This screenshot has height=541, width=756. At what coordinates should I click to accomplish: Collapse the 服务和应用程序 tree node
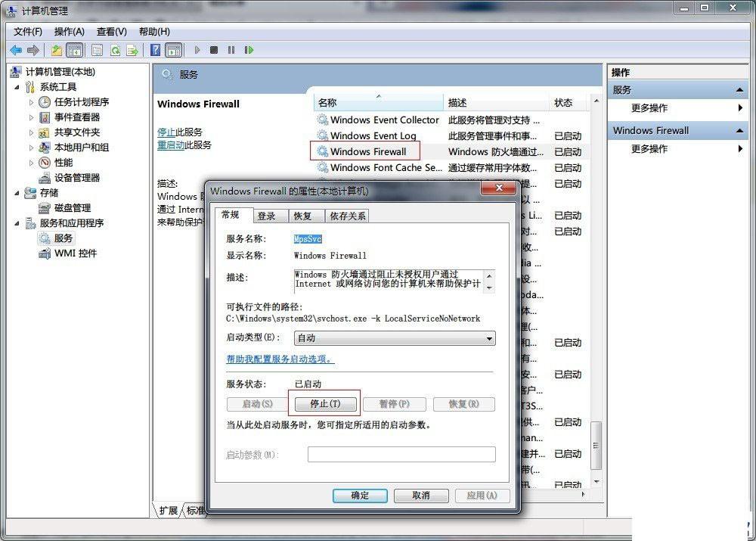pos(17,223)
